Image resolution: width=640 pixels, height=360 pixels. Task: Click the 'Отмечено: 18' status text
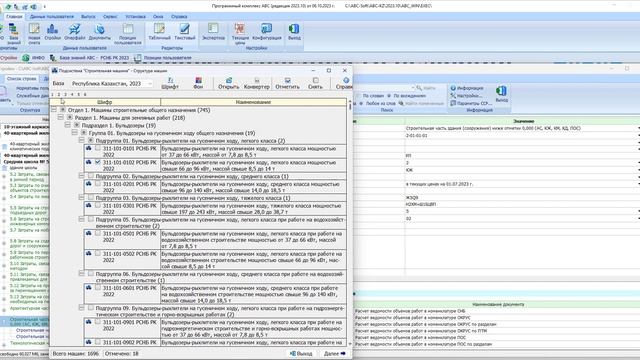tap(122, 353)
